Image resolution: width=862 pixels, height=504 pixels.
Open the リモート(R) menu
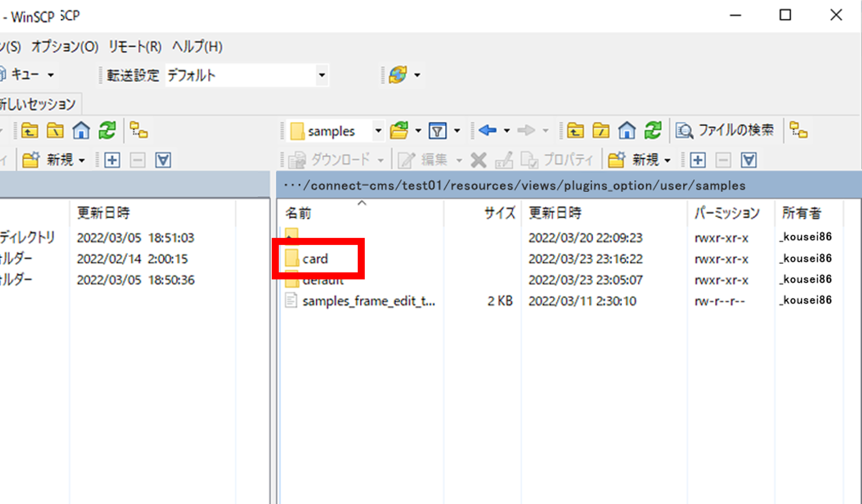135,46
